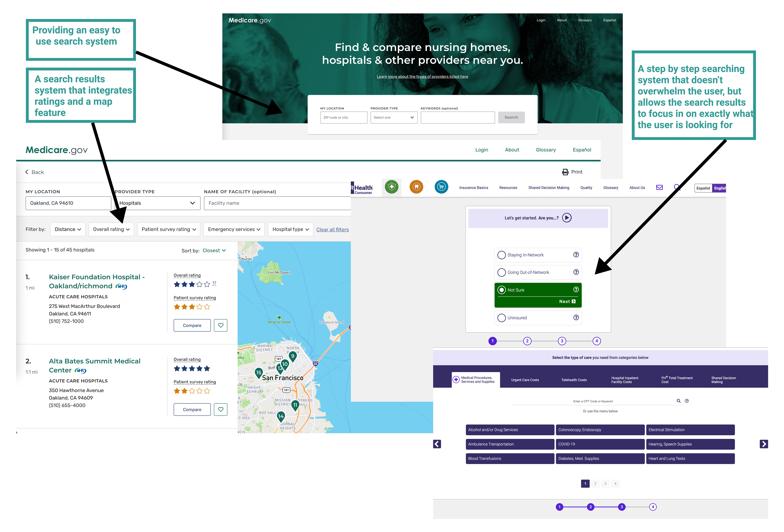Viewport: 784px width, 532px height.
Task: Expand the Overall rating filter
Action: click(111, 229)
